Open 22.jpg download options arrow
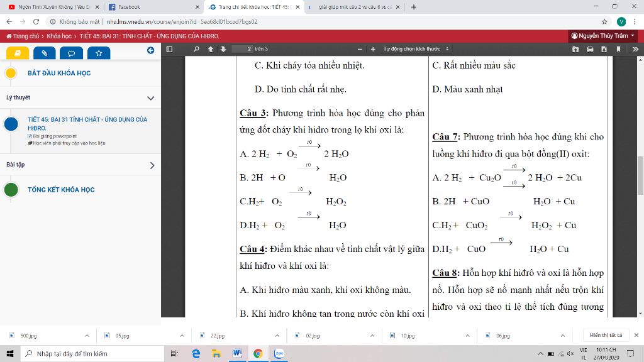 (x=277, y=336)
